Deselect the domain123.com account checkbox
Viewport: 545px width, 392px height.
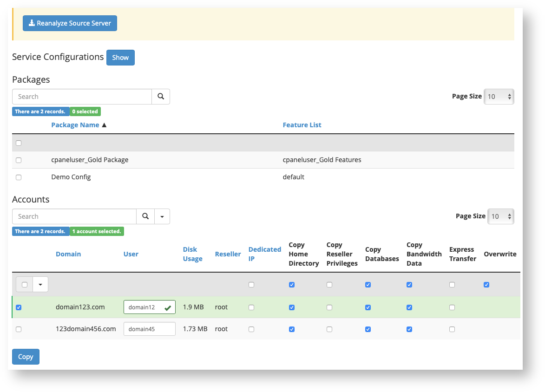click(19, 307)
